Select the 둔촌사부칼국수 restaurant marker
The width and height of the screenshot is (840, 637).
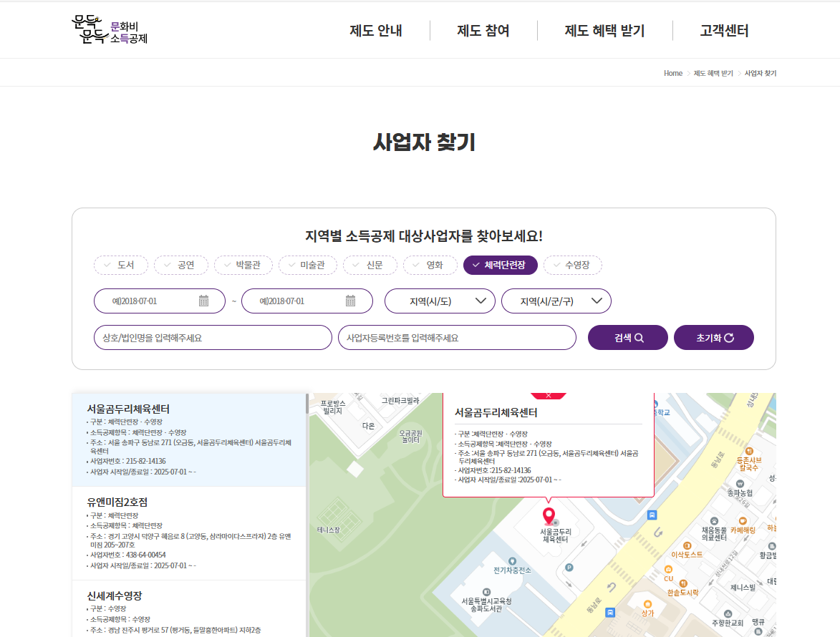click(x=750, y=451)
